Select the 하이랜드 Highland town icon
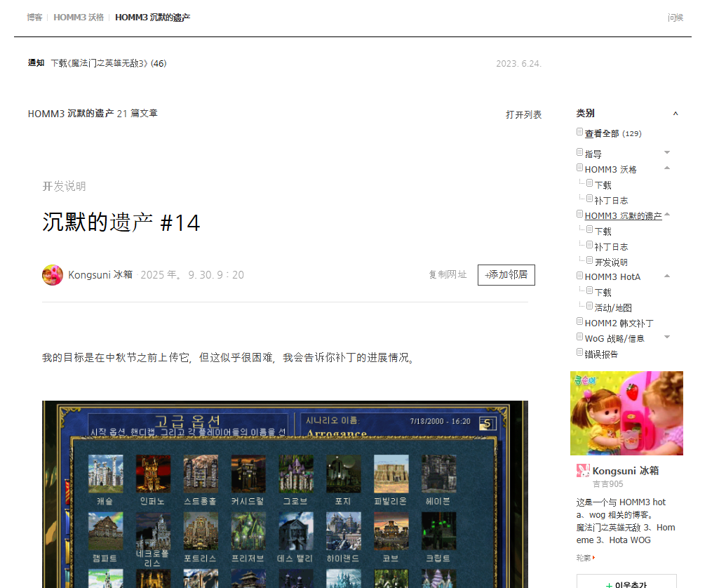719x588 pixels. coord(343,531)
